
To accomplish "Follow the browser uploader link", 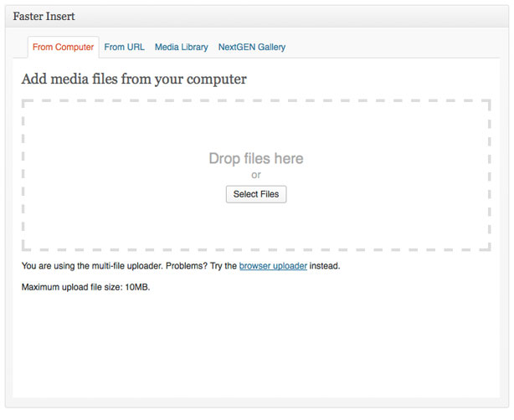I will [x=273, y=266].
